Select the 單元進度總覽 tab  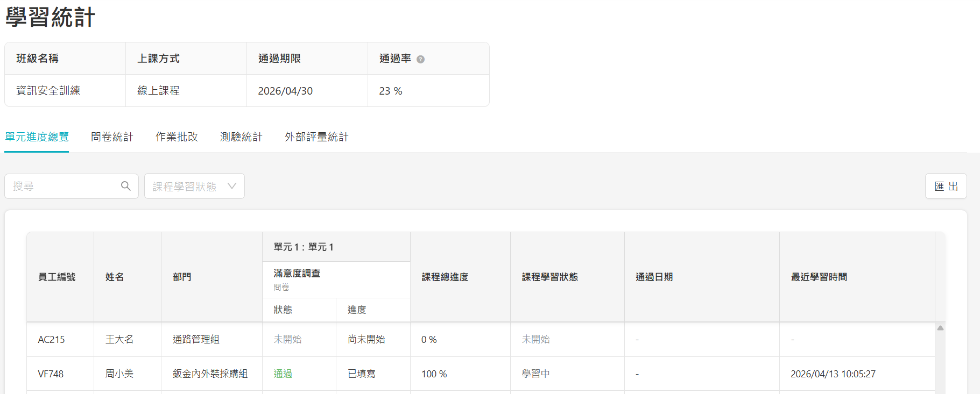tap(37, 137)
